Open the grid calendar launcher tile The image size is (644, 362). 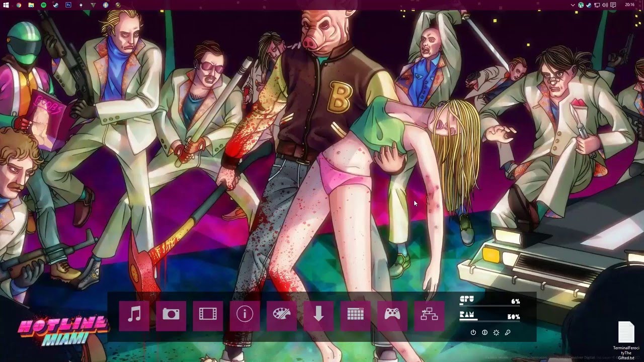(356, 316)
